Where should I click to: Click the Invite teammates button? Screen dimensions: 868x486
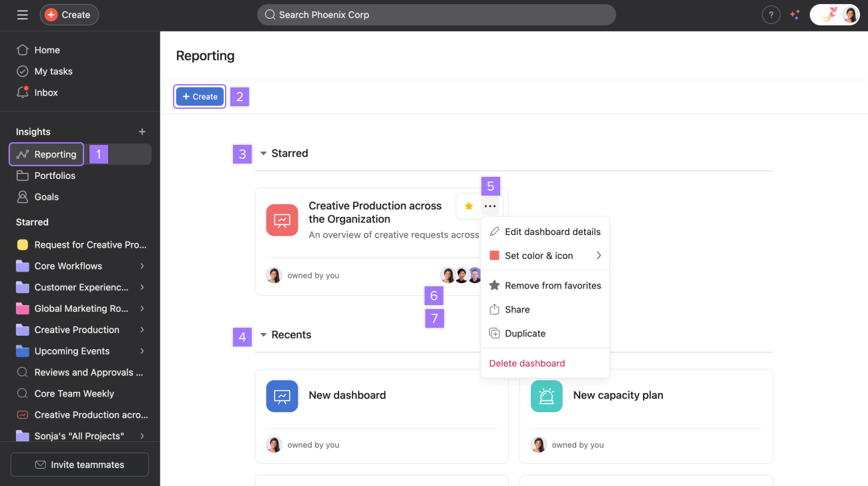(79, 464)
